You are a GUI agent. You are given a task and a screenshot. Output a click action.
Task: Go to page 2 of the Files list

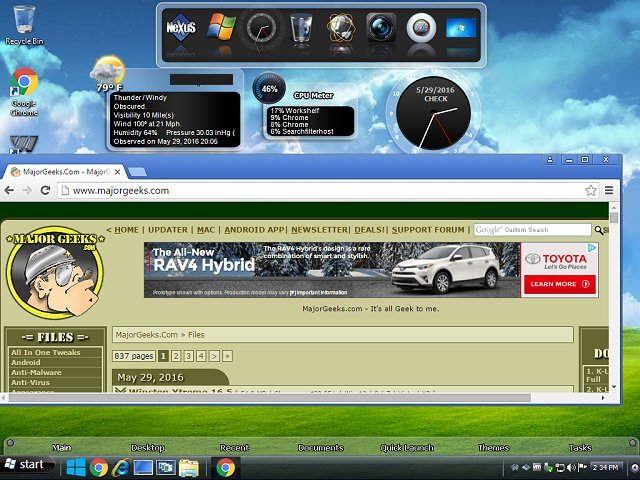(176, 355)
